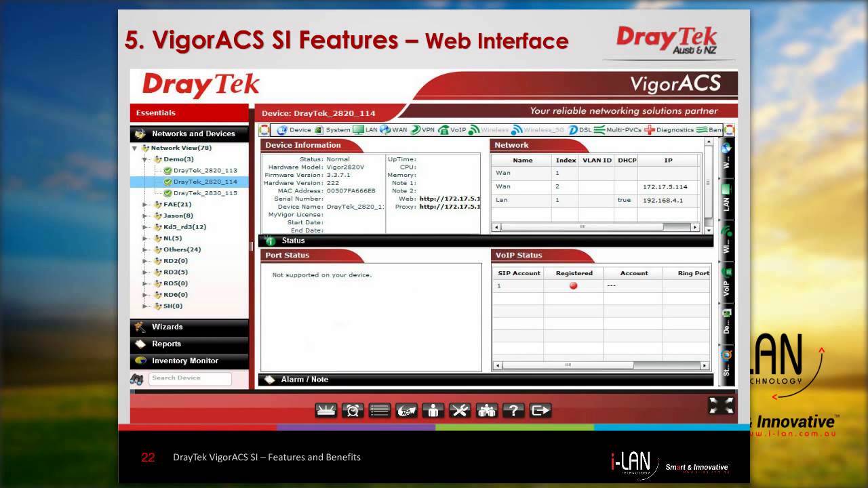Click the VoIP phone icon on right vertical bar

coord(726,272)
